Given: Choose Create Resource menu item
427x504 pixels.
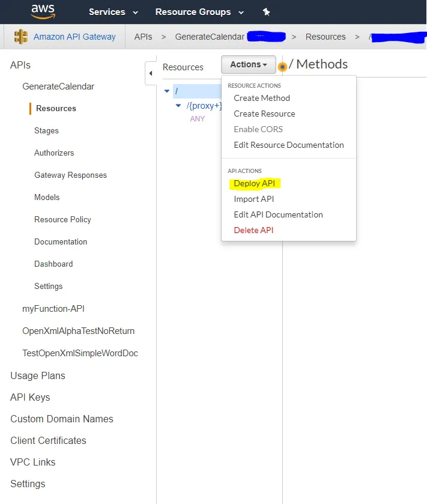Looking at the screenshot, I should pos(264,114).
